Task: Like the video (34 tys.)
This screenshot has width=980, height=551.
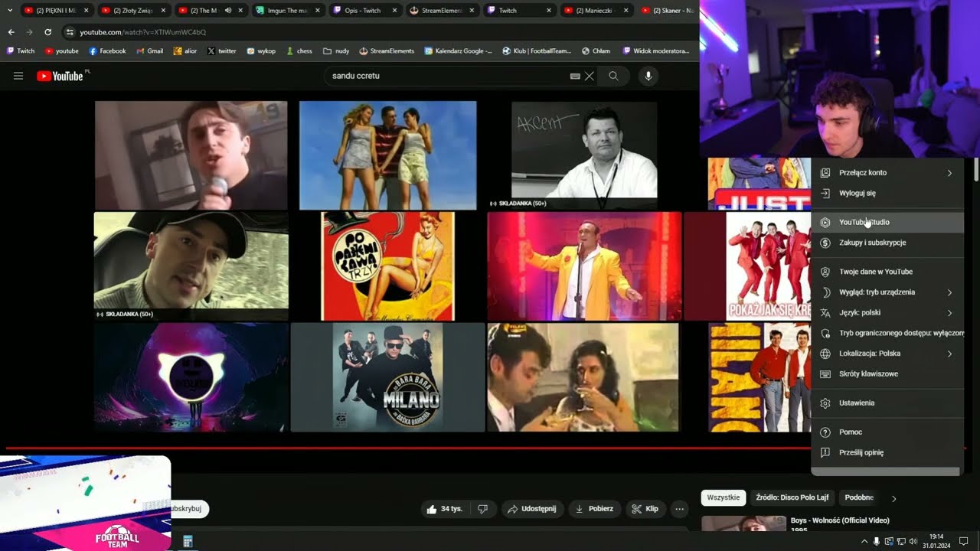Action: tap(445, 509)
